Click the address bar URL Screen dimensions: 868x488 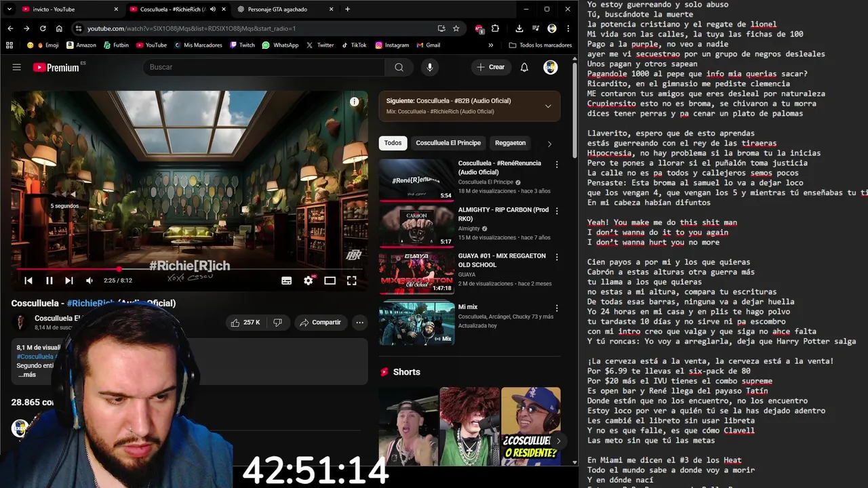(191, 28)
